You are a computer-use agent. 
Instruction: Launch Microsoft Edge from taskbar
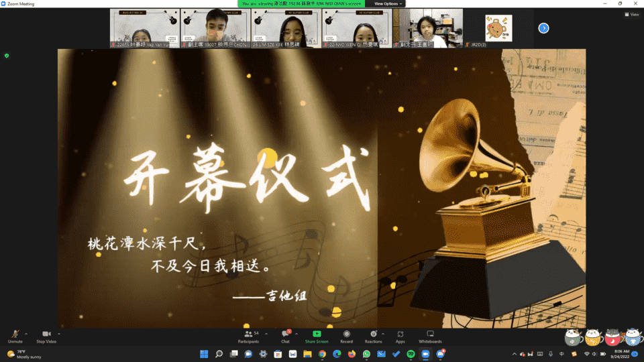pyautogui.click(x=337, y=354)
